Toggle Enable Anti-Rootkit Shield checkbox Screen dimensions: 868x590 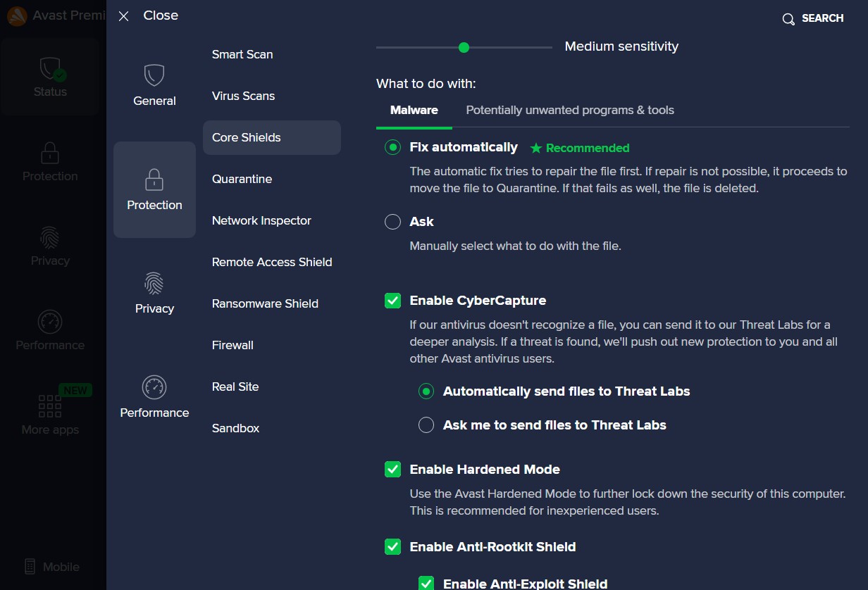[392, 547]
